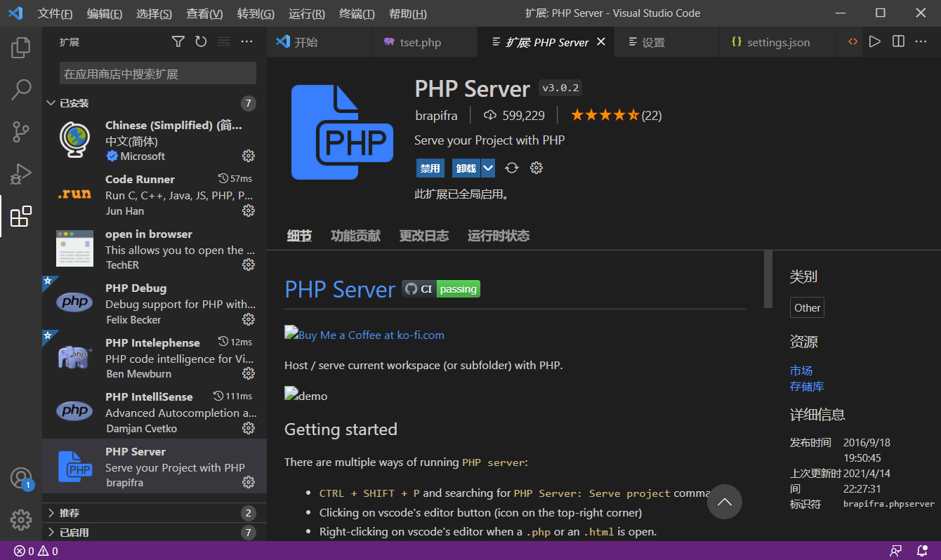Click the Other category tag
941x560 pixels.
coord(807,307)
